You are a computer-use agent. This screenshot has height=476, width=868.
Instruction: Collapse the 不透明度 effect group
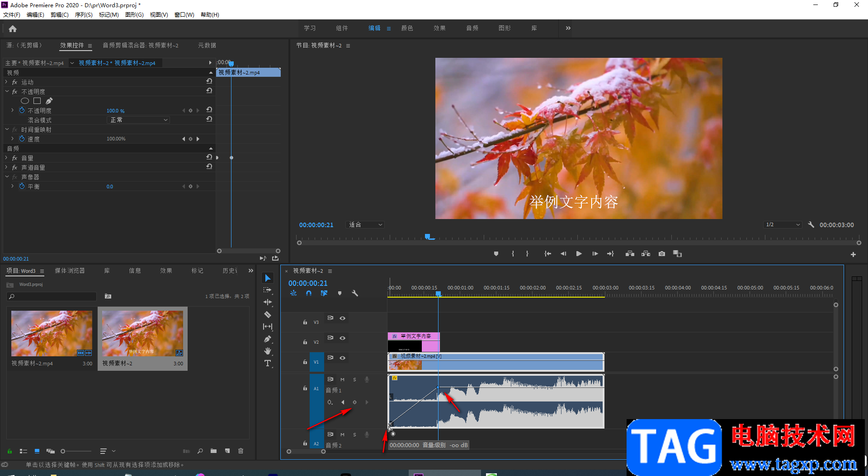click(x=7, y=92)
